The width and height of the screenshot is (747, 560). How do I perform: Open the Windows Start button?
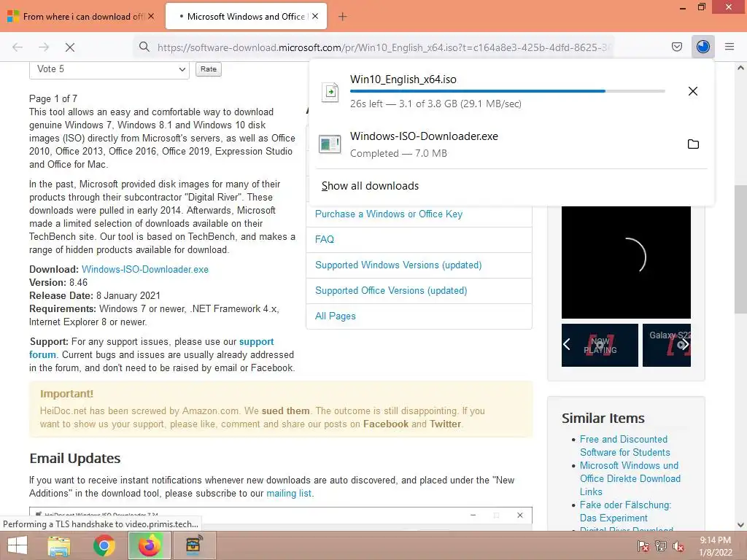coord(18,545)
